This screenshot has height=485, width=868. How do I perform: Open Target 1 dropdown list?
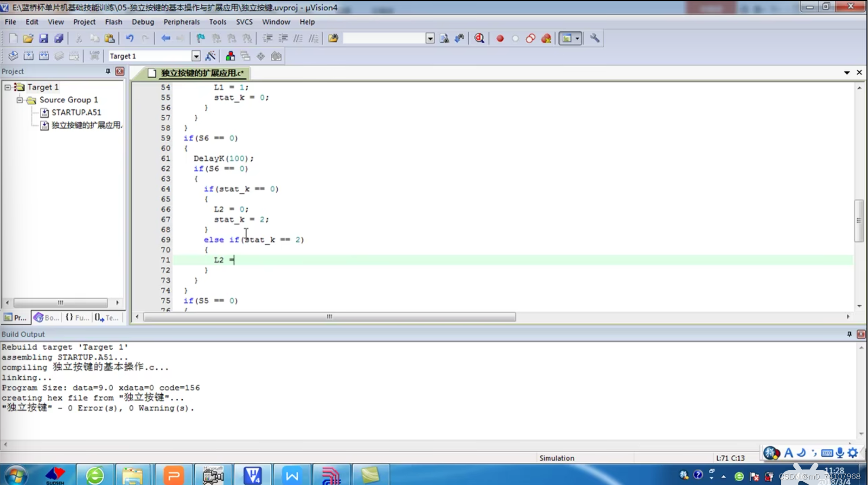196,56
